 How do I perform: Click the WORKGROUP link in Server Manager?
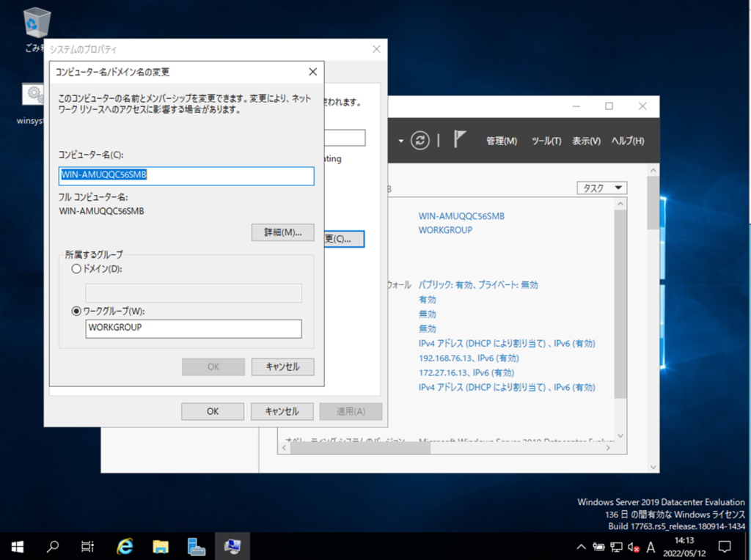445,230
